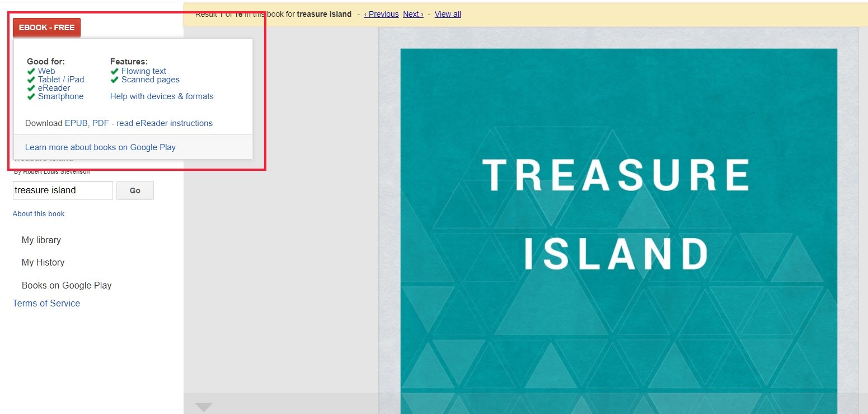Click the green checkmark beside Tablet / iPad

(31, 80)
